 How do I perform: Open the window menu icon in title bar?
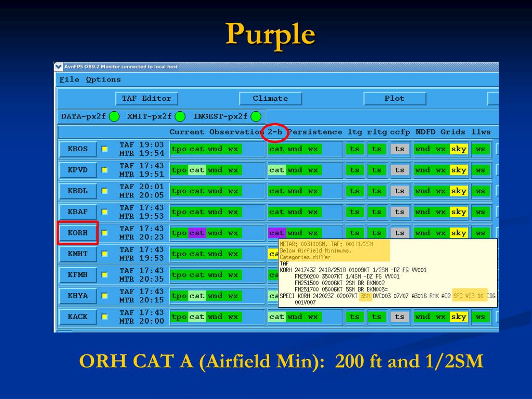click(58, 66)
